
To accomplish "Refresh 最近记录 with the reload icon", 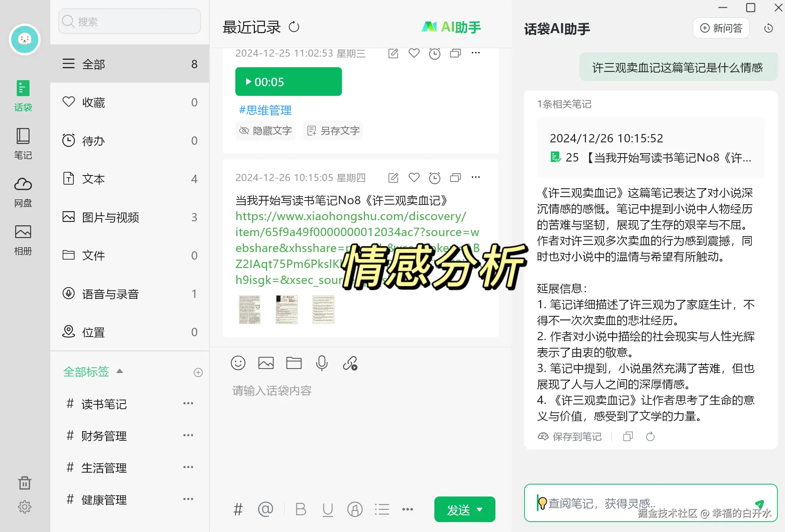I will pos(294,27).
